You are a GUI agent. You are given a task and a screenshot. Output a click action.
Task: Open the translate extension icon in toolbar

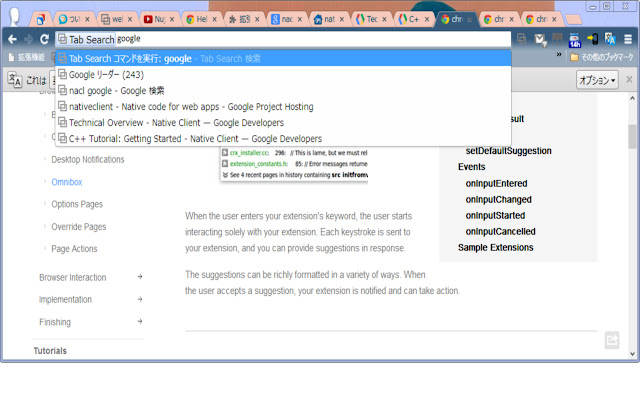point(610,39)
